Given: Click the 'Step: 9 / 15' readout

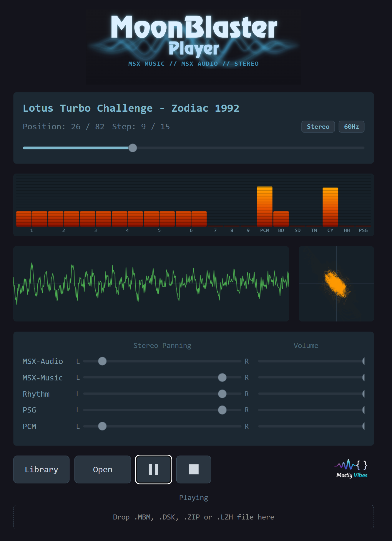Looking at the screenshot, I should (x=141, y=127).
